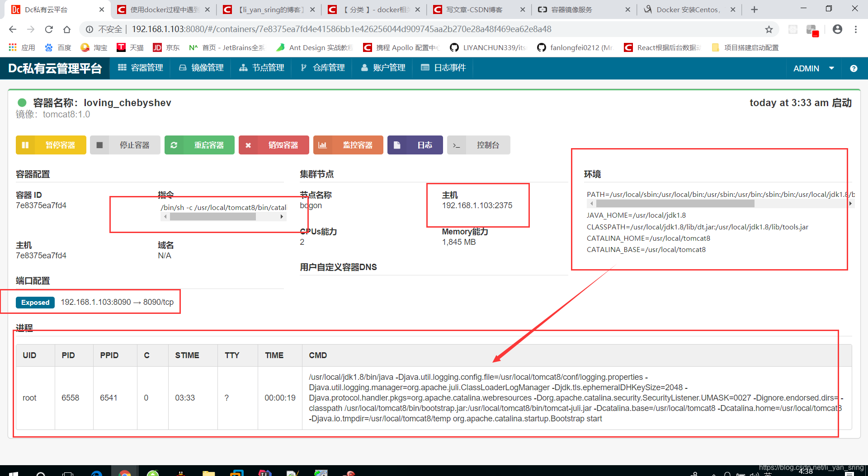Viewport: 868px width, 476px height.
Task: Click the right arrow of 指令 scrollbar
Action: (282, 217)
